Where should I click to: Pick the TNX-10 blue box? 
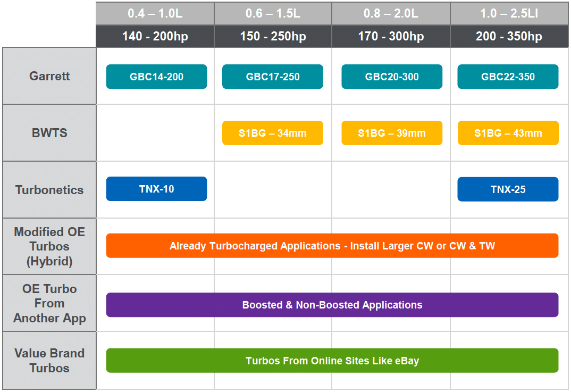click(157, 189)
